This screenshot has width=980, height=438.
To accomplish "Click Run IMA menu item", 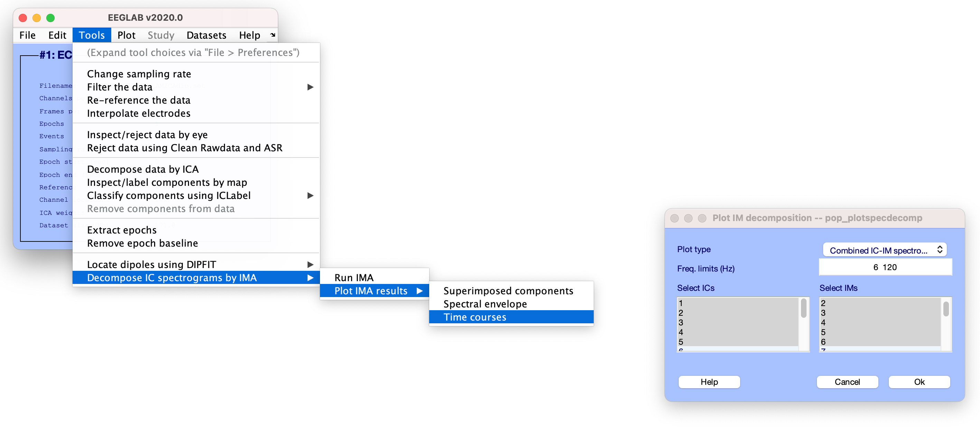I will point(354,278).
